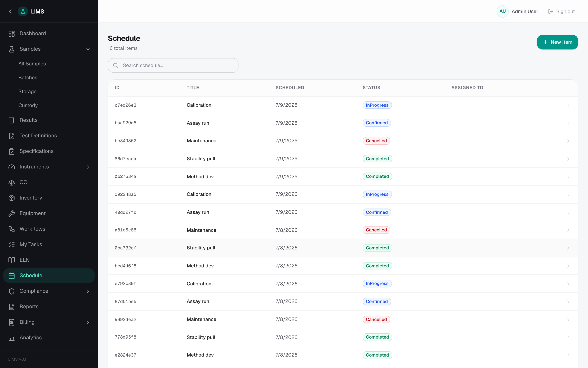Click the Analytics bar chart icon

pos(12,338)
